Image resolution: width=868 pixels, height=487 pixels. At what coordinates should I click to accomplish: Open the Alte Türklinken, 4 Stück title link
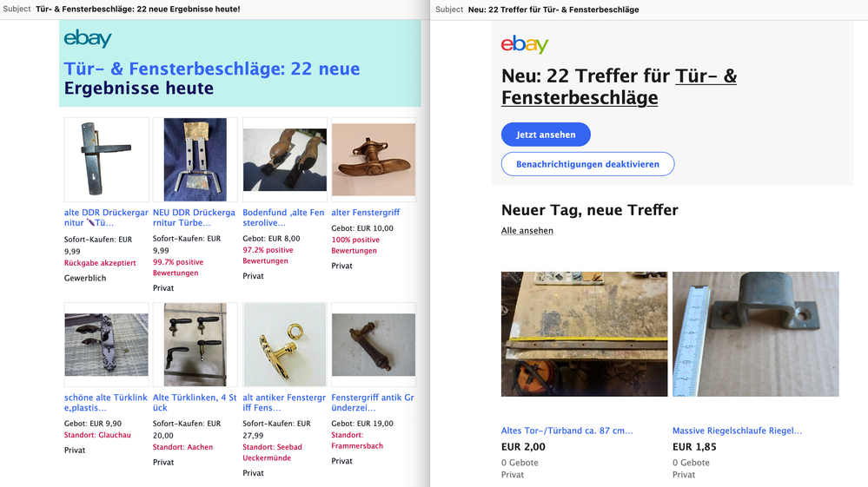pos(195,403)
